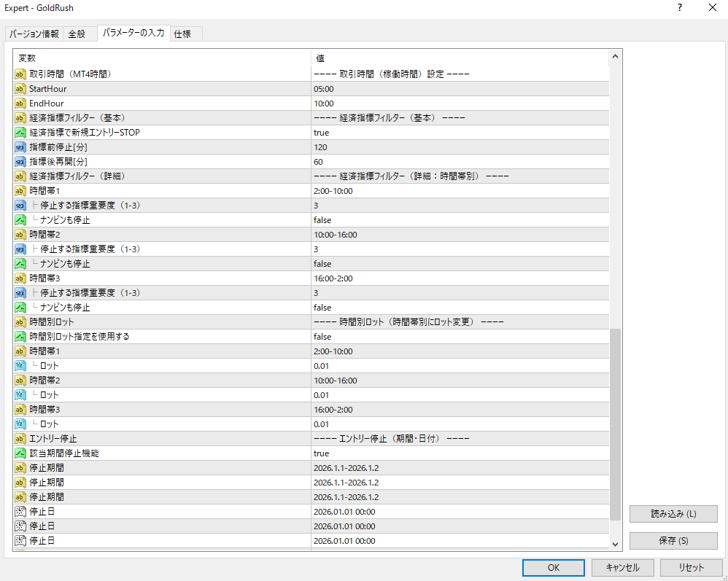Click the boolean icon beside 経済指標で新規エントリーSTOP

(x=20, y=133)
